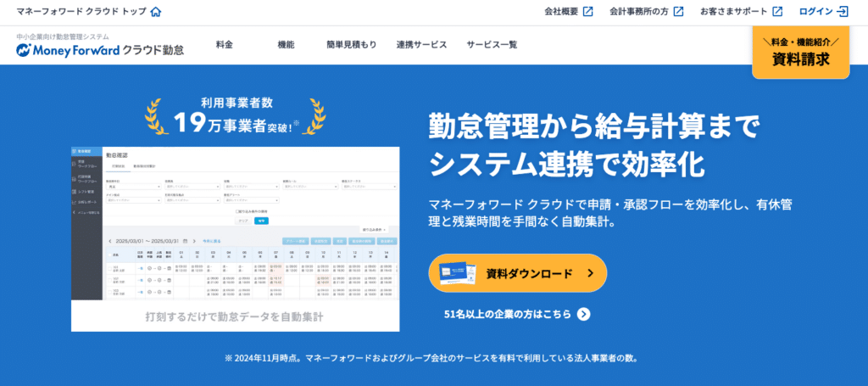
Task: Click the external-link icon next to 会社概要
Action: 588,12
